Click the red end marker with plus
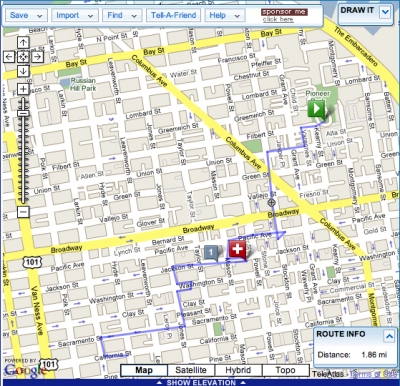Viewport: 400px width, 386px height. (237, 249)
